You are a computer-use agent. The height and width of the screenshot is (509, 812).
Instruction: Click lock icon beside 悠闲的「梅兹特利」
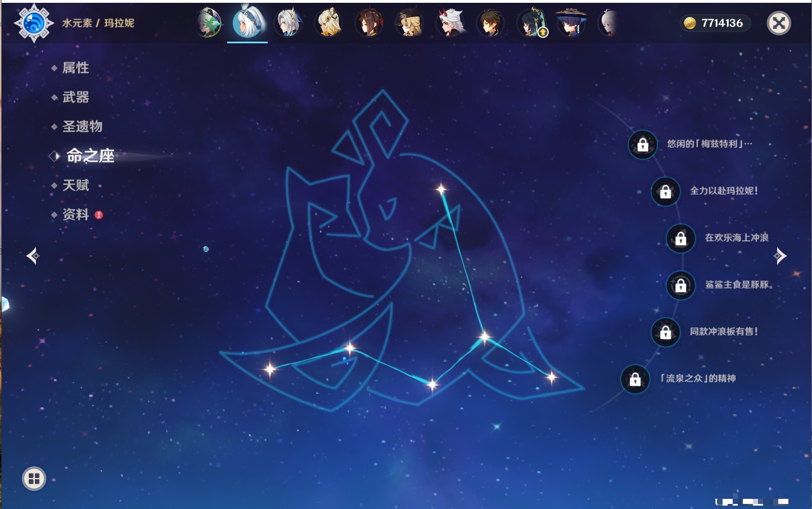[x=643, y=145]
